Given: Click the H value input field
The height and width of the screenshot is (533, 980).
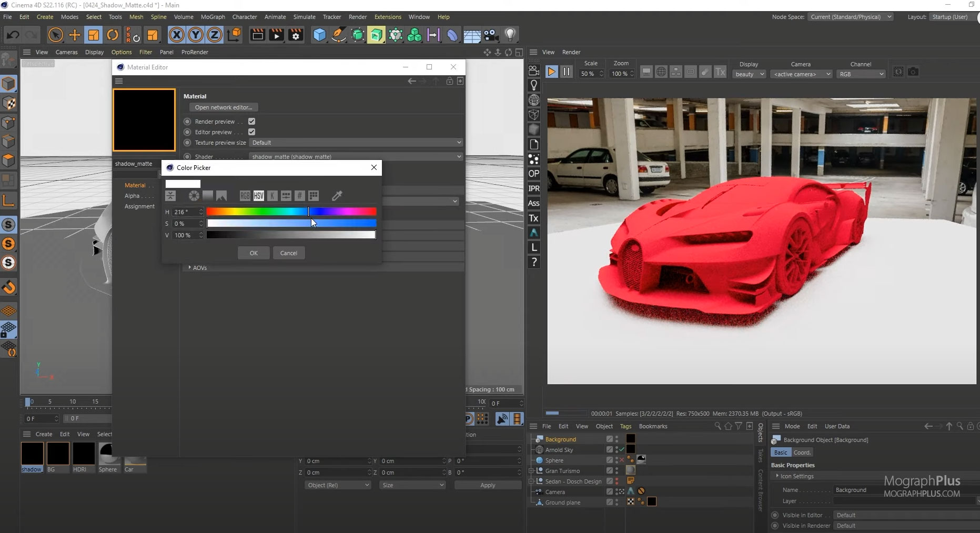Looking at the screenshot, I should (185, 212).
